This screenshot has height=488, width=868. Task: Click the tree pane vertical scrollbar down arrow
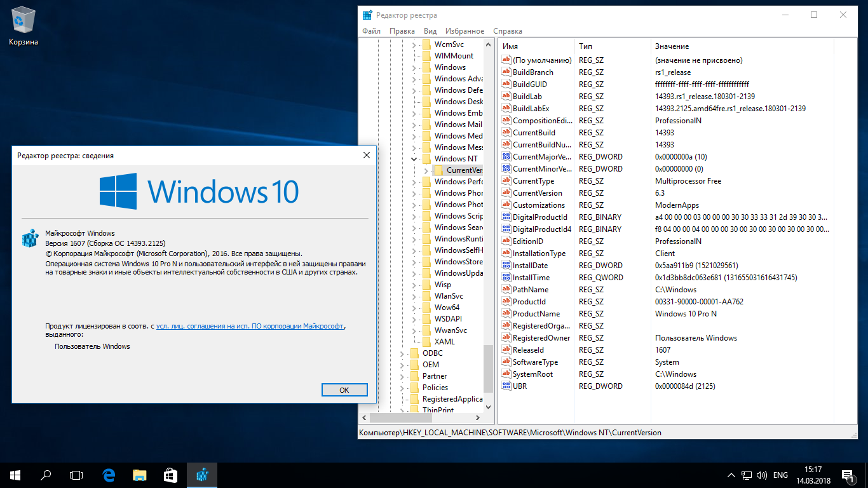pos(488,407)
